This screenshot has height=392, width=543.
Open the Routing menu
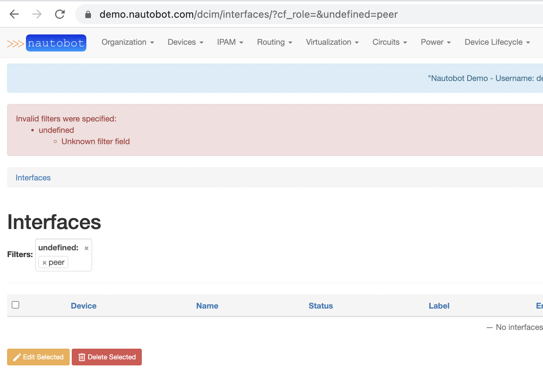coord(274,42)
